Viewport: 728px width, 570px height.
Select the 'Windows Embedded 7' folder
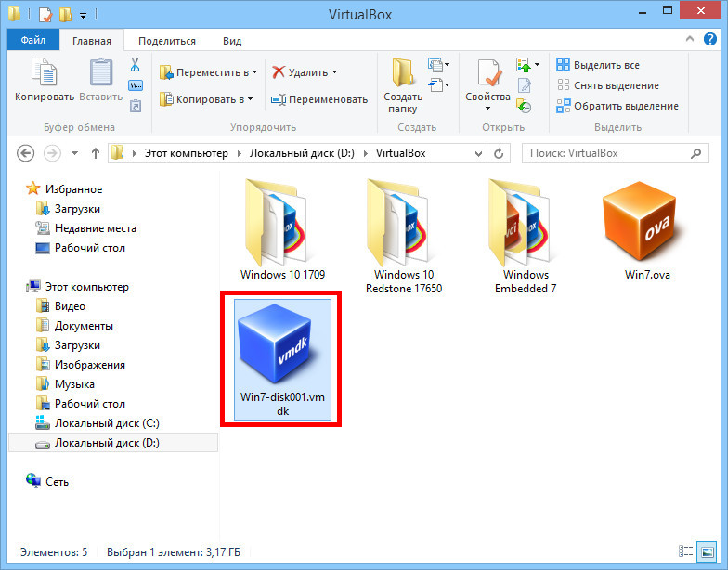526,237
